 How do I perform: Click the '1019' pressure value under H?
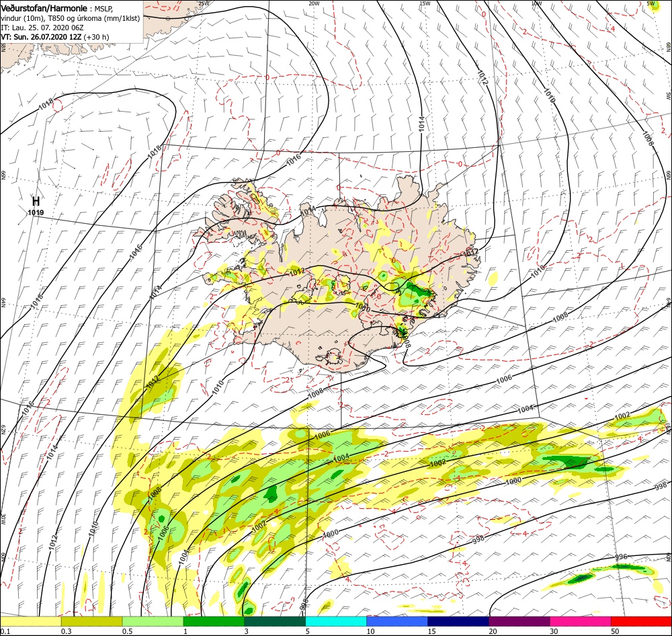pyautogui.click(x=36, y=212)
